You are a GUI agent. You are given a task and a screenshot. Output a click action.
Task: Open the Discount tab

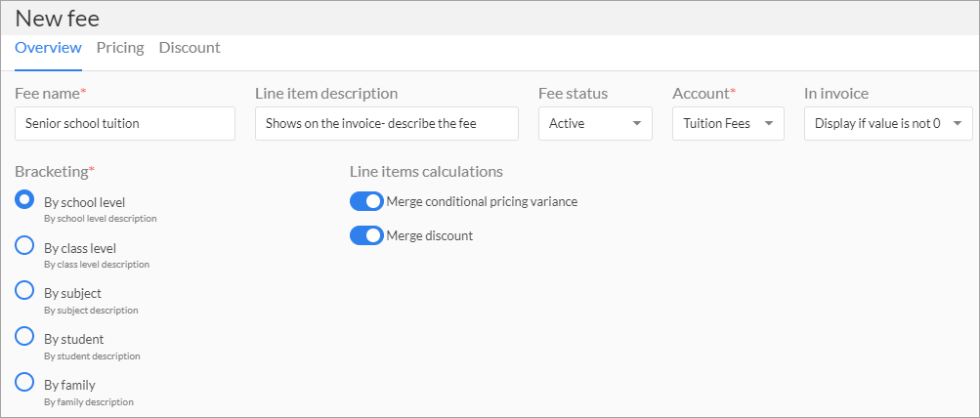[190, 48]
